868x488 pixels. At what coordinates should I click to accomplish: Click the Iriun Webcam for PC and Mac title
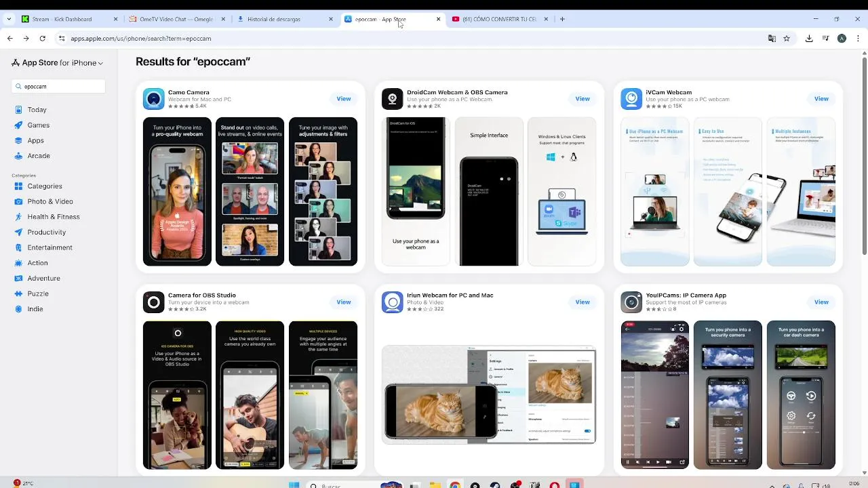(x=450, y=296)
